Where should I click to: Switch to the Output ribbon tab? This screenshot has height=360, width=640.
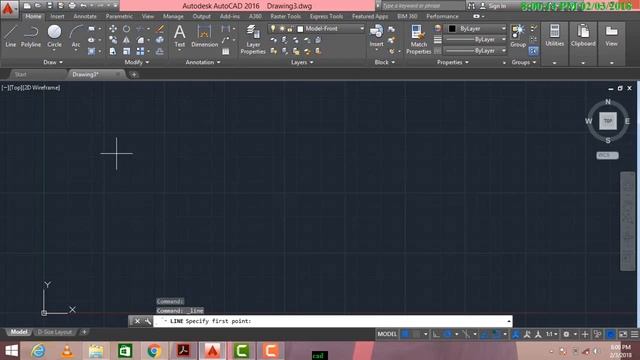201,16
